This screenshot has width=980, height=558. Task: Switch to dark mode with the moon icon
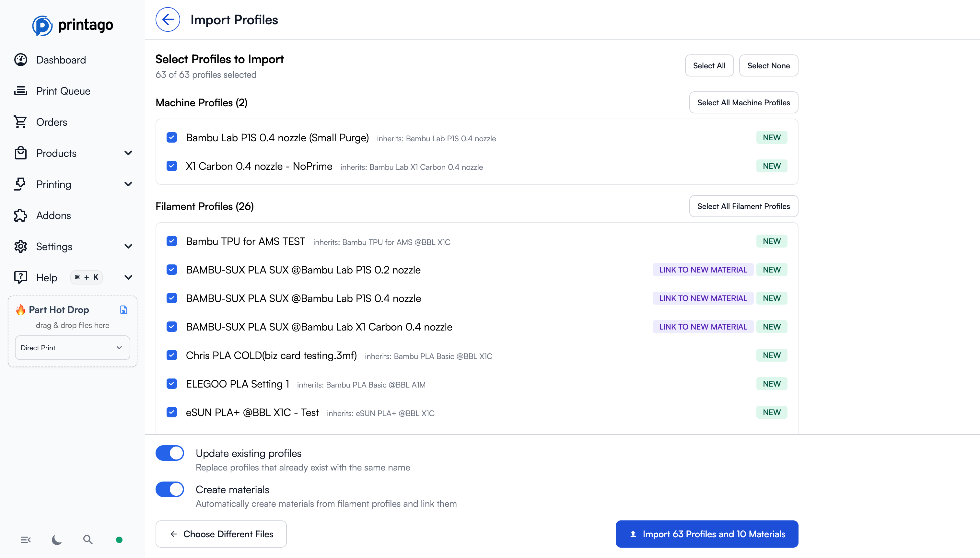pos(56,539)
